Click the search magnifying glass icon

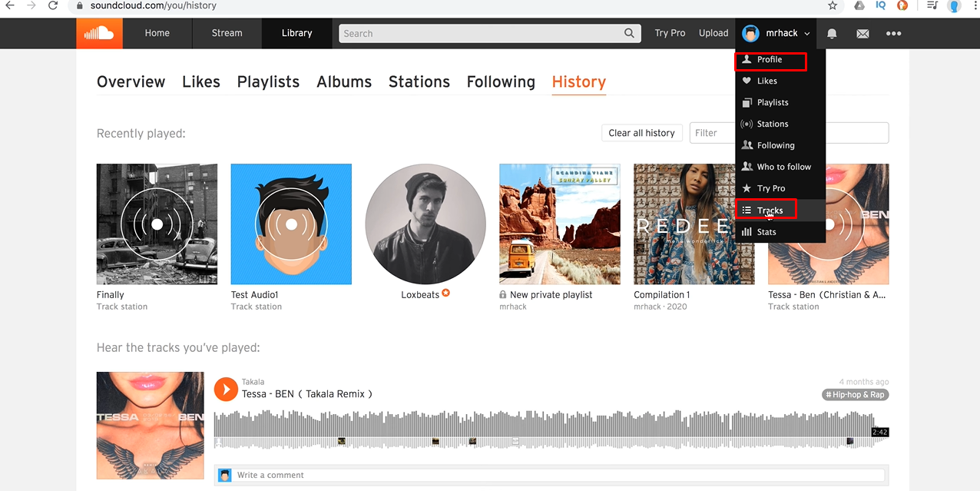click(629, 33)
